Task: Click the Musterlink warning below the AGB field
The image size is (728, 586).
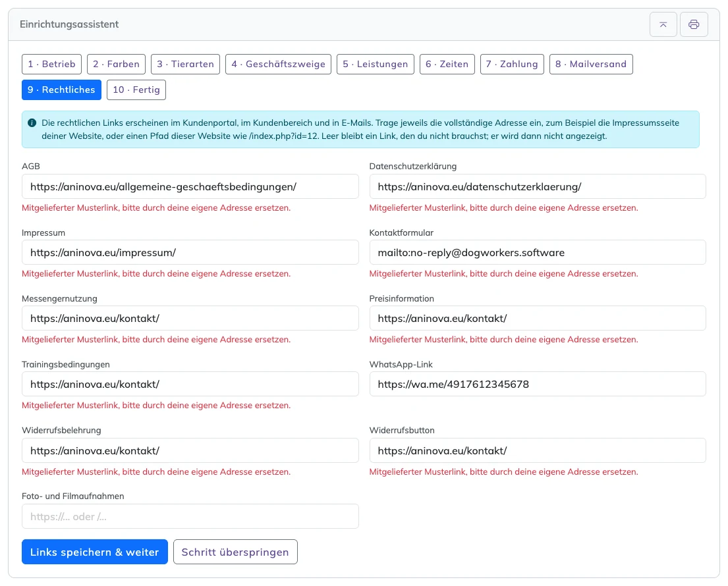Action: (156, 208)
